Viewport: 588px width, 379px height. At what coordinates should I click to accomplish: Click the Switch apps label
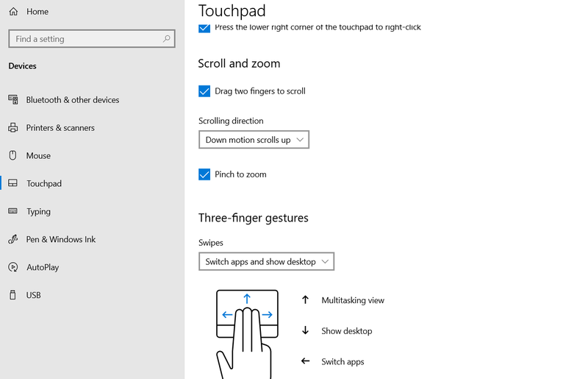343,362
